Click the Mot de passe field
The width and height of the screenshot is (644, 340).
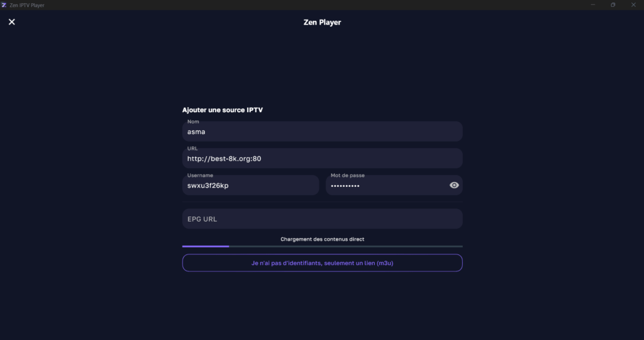pos(384,186)
